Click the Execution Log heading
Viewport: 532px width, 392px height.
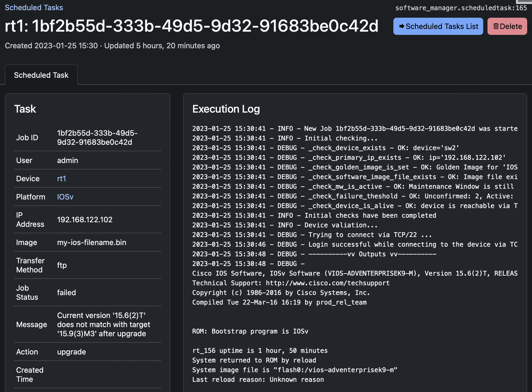click(x=226, y=109)
